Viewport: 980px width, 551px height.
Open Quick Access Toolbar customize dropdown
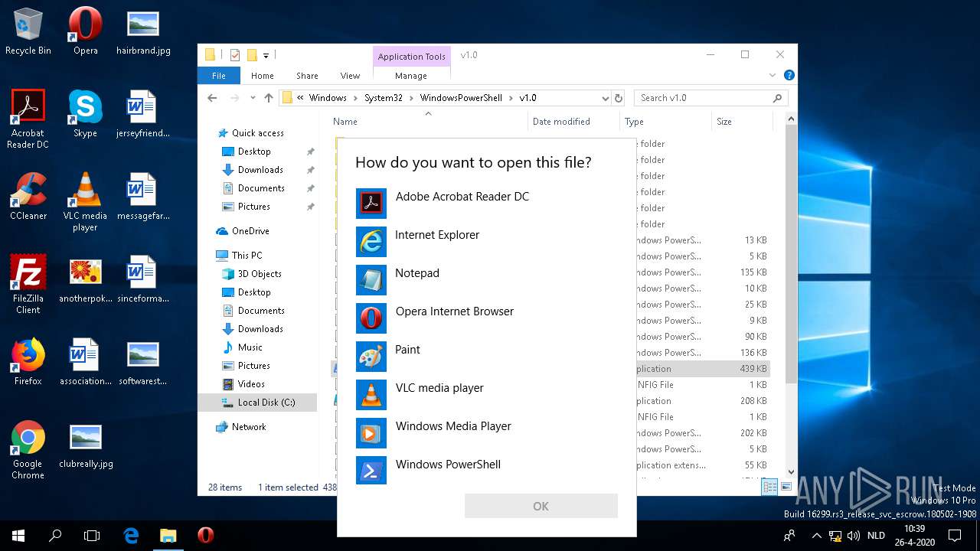pyautogui.click(x=266, y=55)
